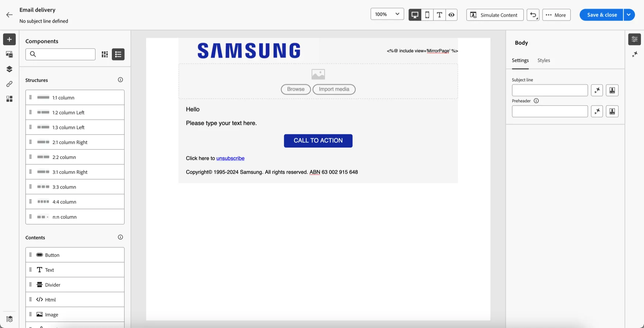Click the CALL TO ACTION button
The height and width of the screenshot is (328, 644).
(318, 141)
